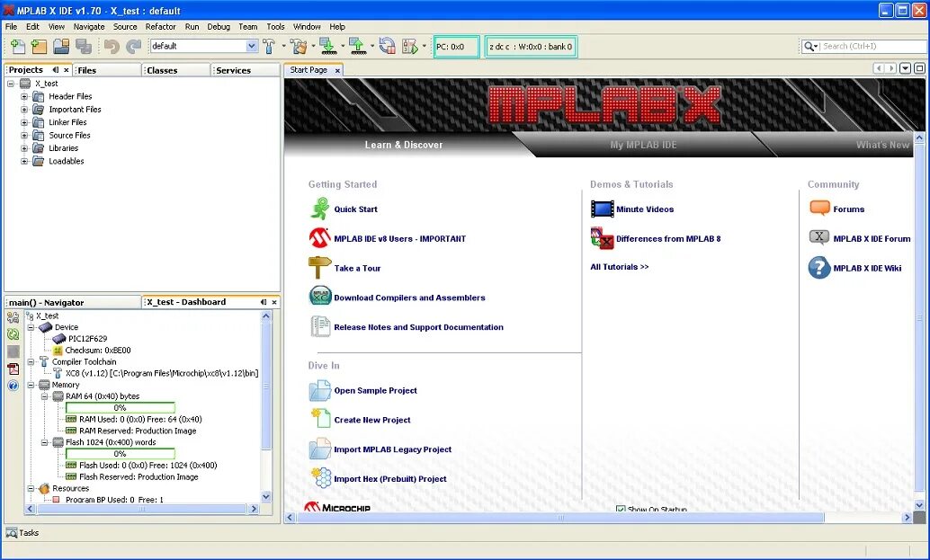Image resolution: width=930 pixels, height=560 pixels.
Task: Click the RAM usage 0% progress bar
Action: 120,408
